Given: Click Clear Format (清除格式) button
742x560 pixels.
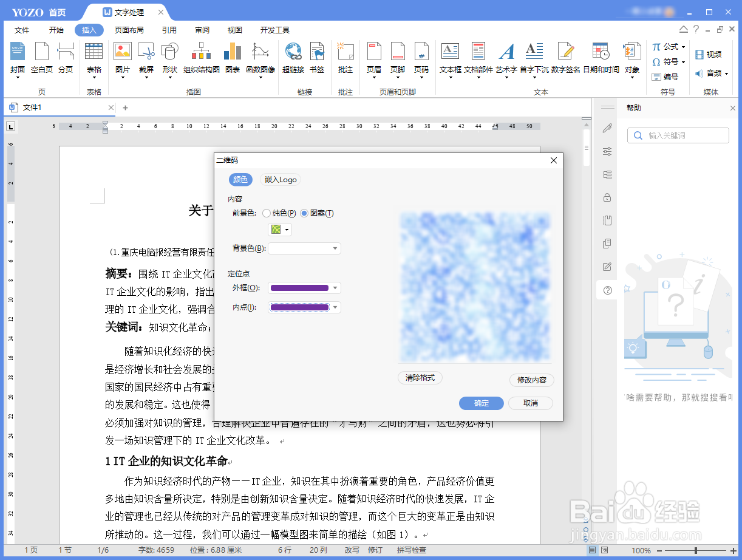Looking at the screenshot, I should 420,378.
